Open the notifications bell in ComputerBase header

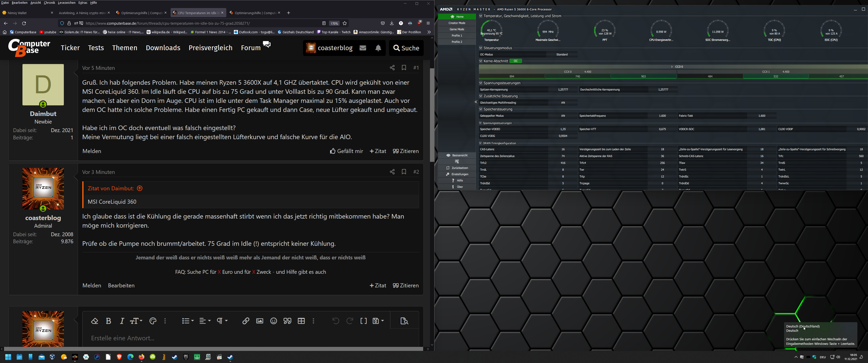click(378, 48)
